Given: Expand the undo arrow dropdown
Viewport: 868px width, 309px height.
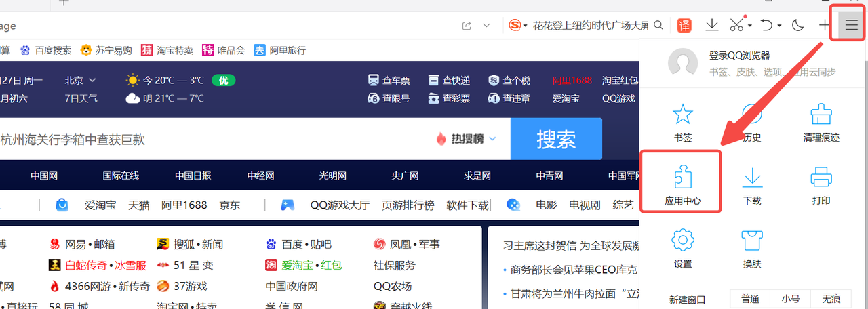Looking at the screenshot, I should tap(780, 26).
